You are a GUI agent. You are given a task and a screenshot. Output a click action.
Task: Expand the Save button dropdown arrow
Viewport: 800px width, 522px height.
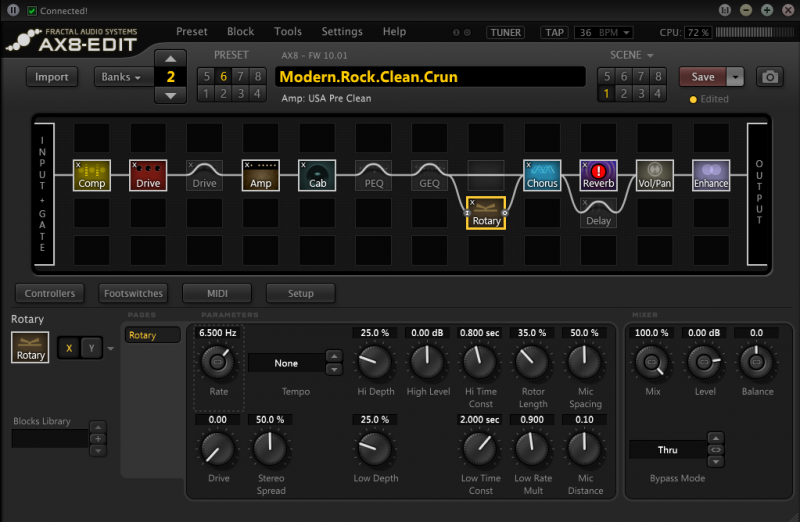pyautogui.click(x=736, y=77)
